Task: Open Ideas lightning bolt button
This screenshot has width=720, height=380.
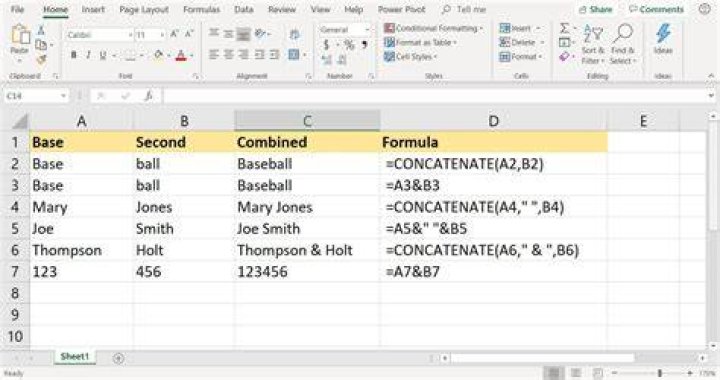Action: coord(663,38)
